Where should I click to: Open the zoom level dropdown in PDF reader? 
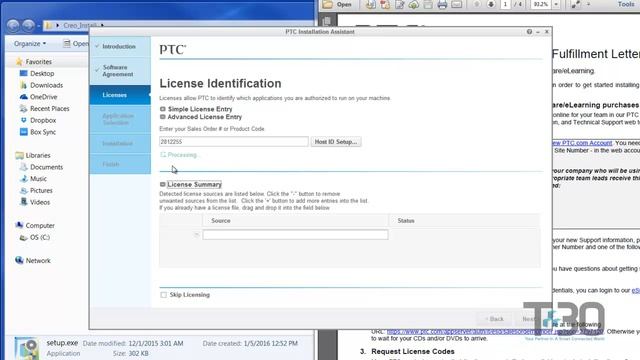click(x=556, y=4)
